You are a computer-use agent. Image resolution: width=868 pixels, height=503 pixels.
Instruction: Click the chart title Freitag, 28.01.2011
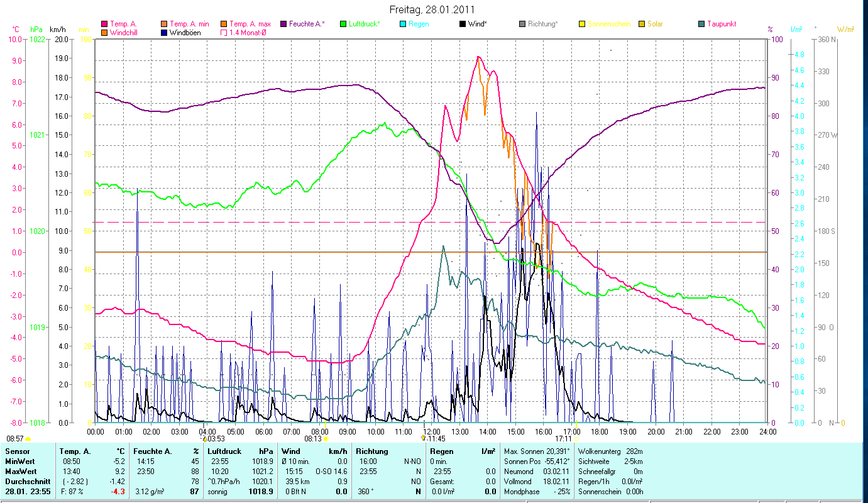(x=433, y=9)
